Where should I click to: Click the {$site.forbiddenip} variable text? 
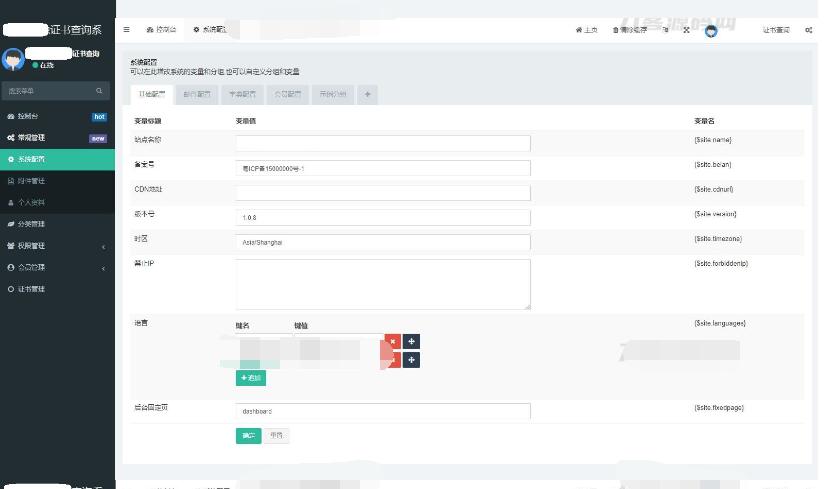(721, 263)
